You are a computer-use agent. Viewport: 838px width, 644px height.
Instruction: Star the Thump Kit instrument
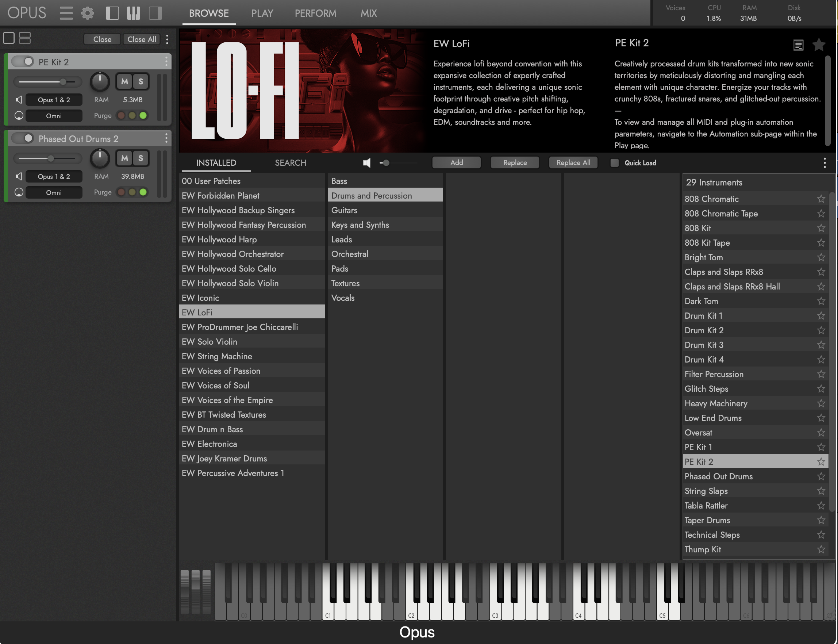coord(821,549)
